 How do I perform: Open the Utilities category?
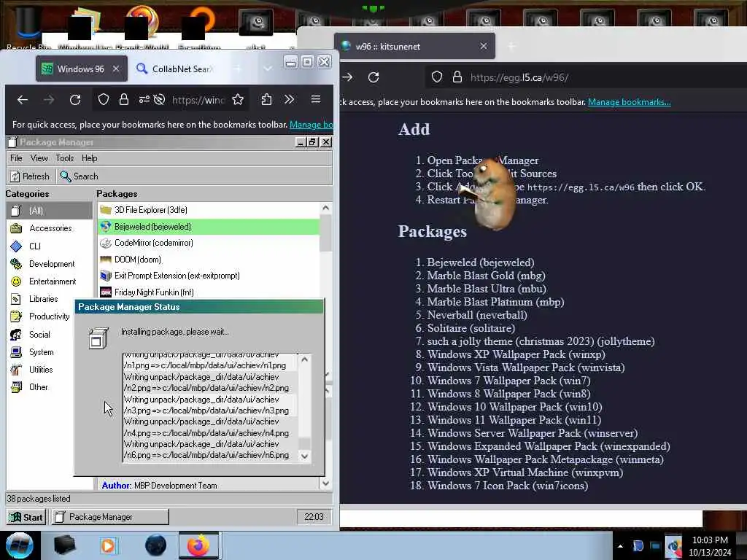coord(41,370)
